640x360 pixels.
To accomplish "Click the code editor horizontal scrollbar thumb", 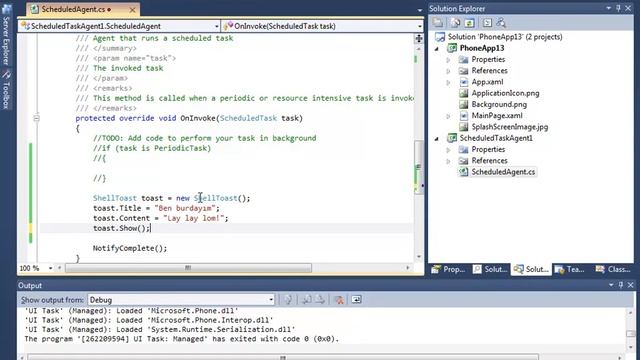I will (x=188, y=268).
